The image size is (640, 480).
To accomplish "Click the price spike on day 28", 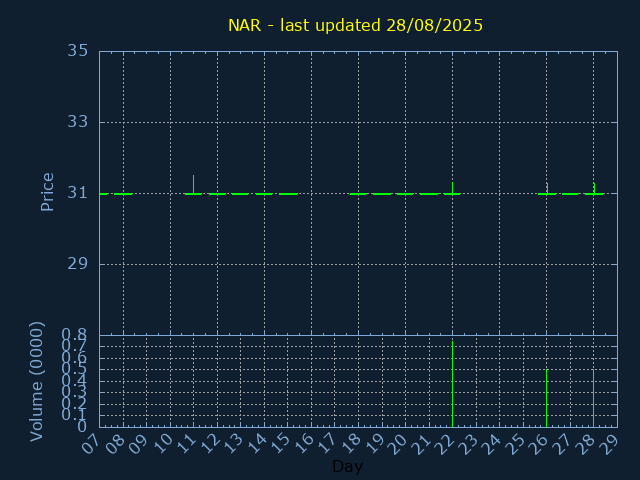I will coord(594,188).
